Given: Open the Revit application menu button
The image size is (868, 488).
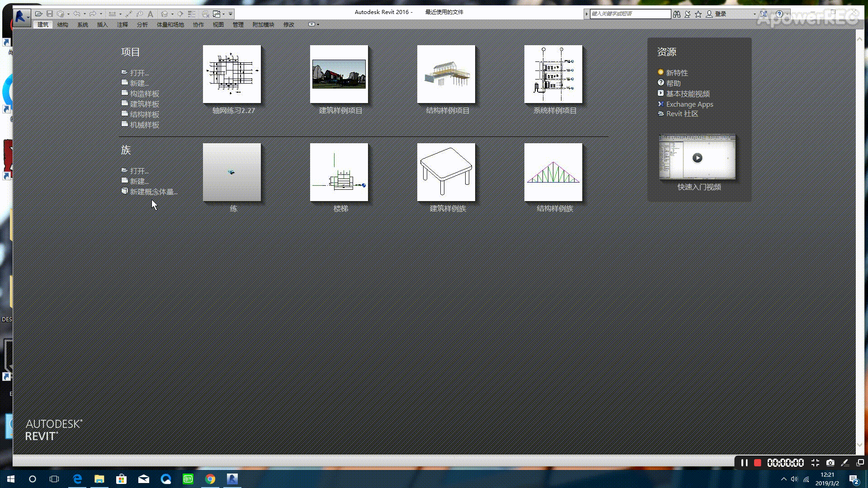Looking at the screenshot, I should click(x=21, y=17).
